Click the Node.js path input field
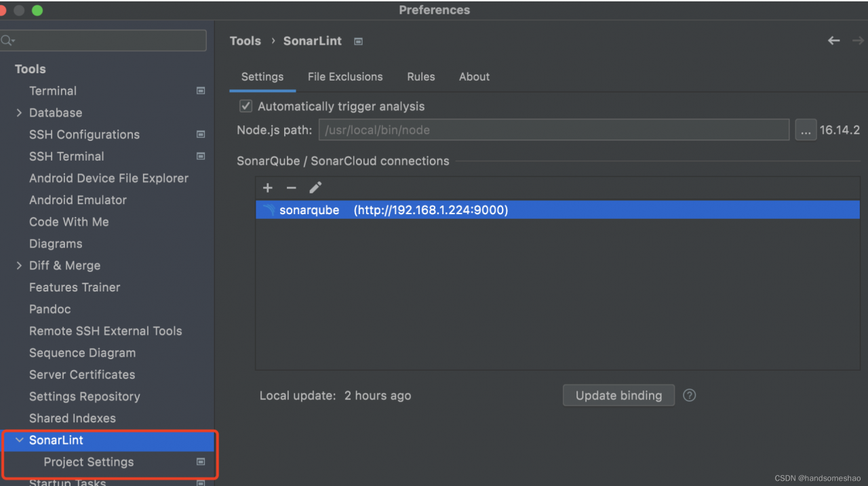868x486 pixels. pos(553,130)
